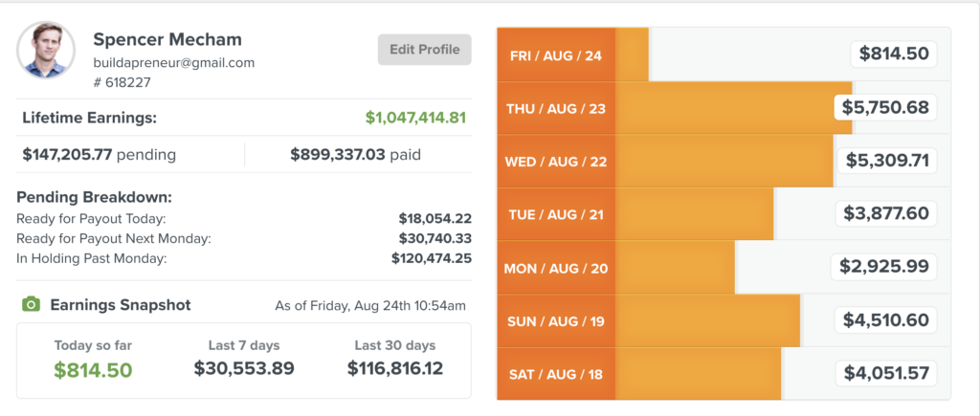Select the THU / AUG / 23 row label
The image size is (980, 416).
[x=556, y=108]
